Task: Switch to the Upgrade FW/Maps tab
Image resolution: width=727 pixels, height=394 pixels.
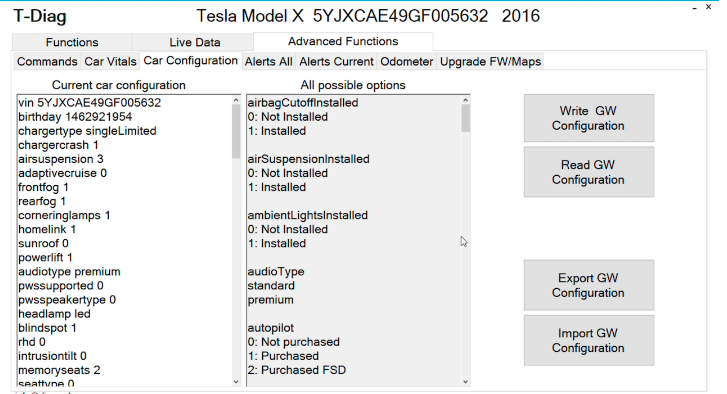Action: [x=490, y=62]
